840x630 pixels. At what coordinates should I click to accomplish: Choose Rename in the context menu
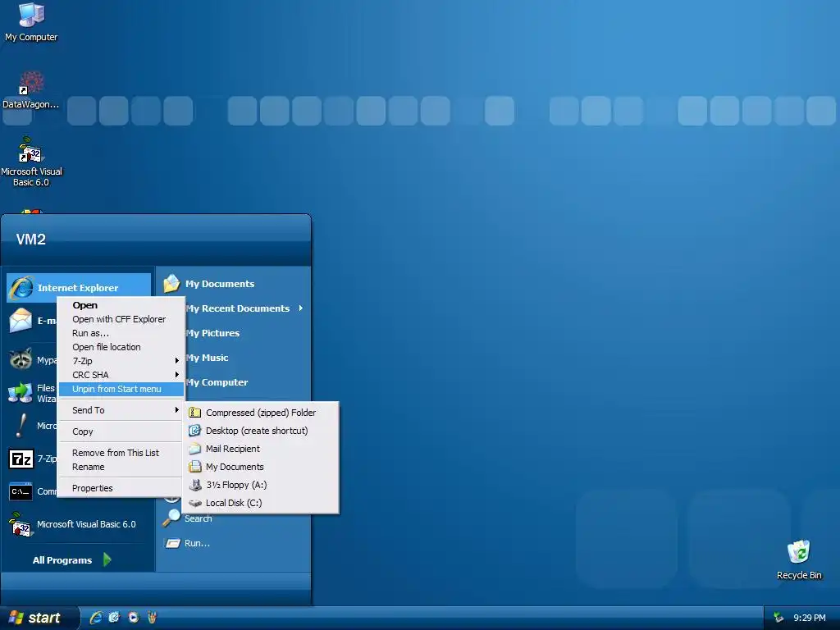[x=121, y=467]
